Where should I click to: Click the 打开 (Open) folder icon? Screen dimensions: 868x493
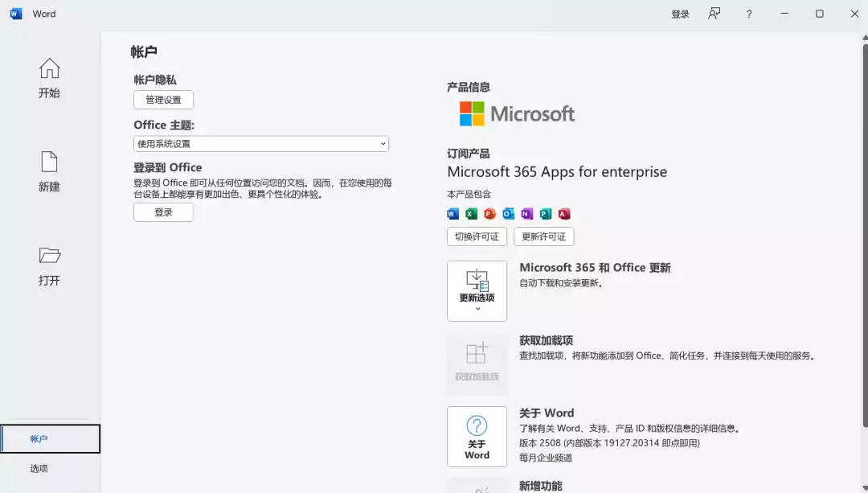point(49,257)
